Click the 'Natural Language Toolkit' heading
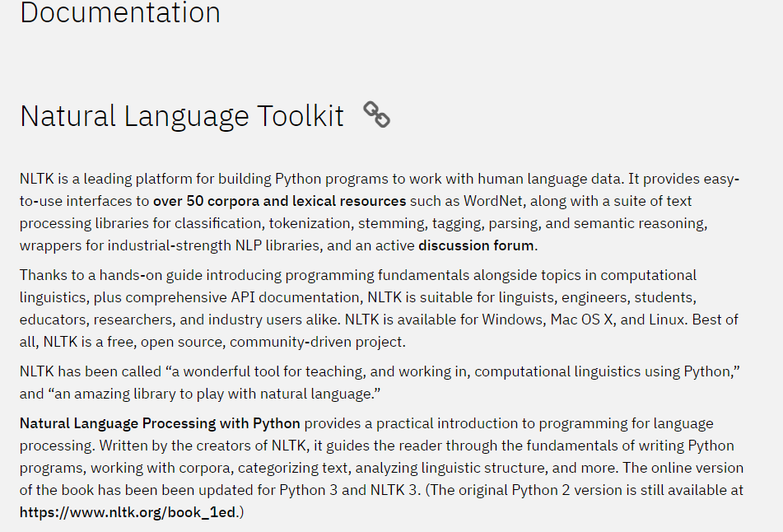 (x=182, y=116)
